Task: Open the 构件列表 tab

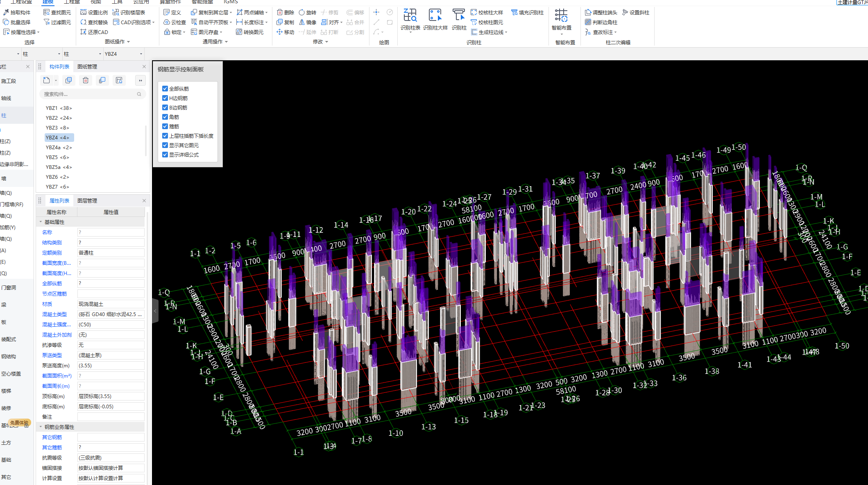Action: click(59, 66)
